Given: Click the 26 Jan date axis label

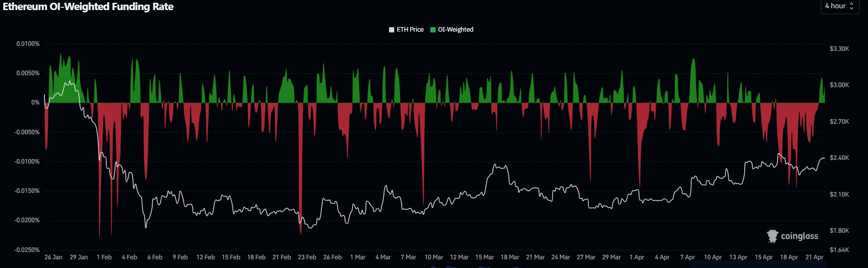Looking at the screenshot, I should click(53, 257).
